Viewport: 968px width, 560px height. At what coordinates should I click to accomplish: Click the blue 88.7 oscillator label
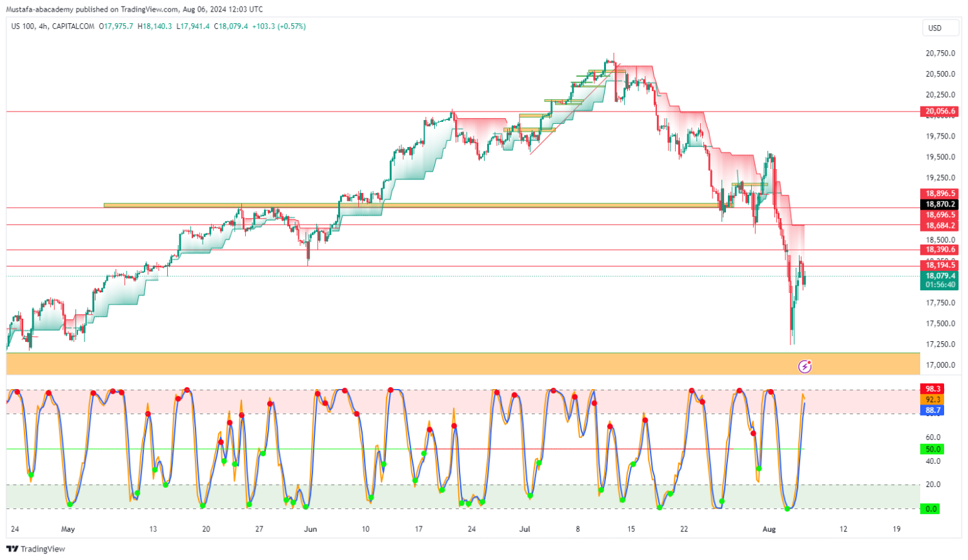933,410
